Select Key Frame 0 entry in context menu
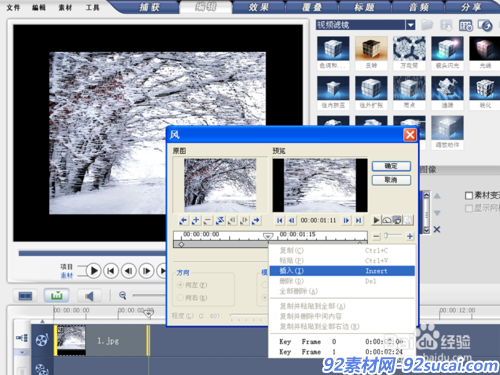Image resolution: width=500 pixels, height=375 pixels. click(342, 342)
